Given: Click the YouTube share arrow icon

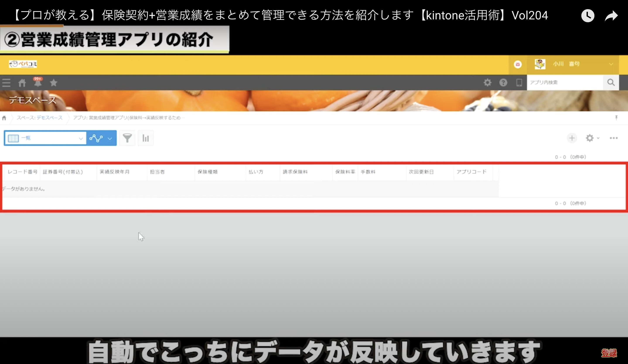Looking at the screenshot, I should (611, 16).
